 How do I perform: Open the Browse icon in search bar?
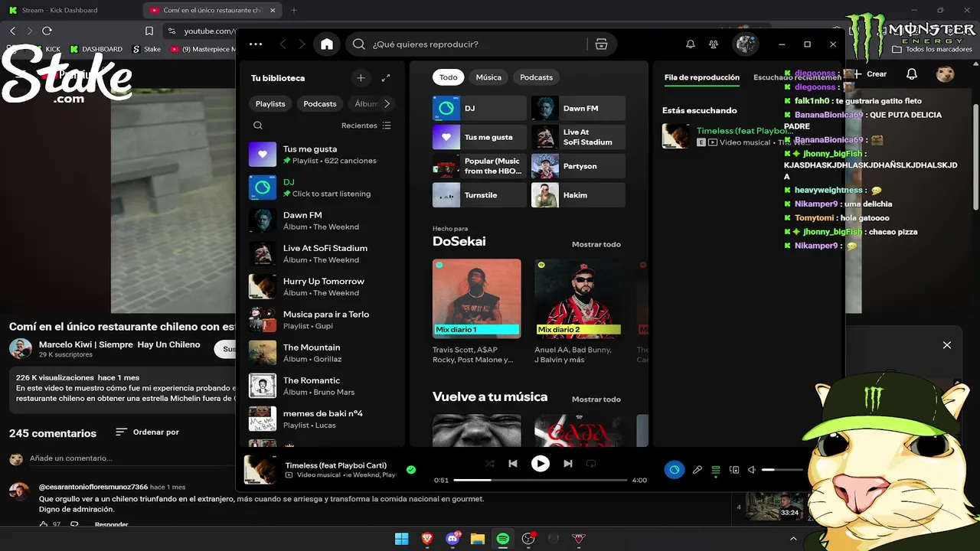coord(601,44)
